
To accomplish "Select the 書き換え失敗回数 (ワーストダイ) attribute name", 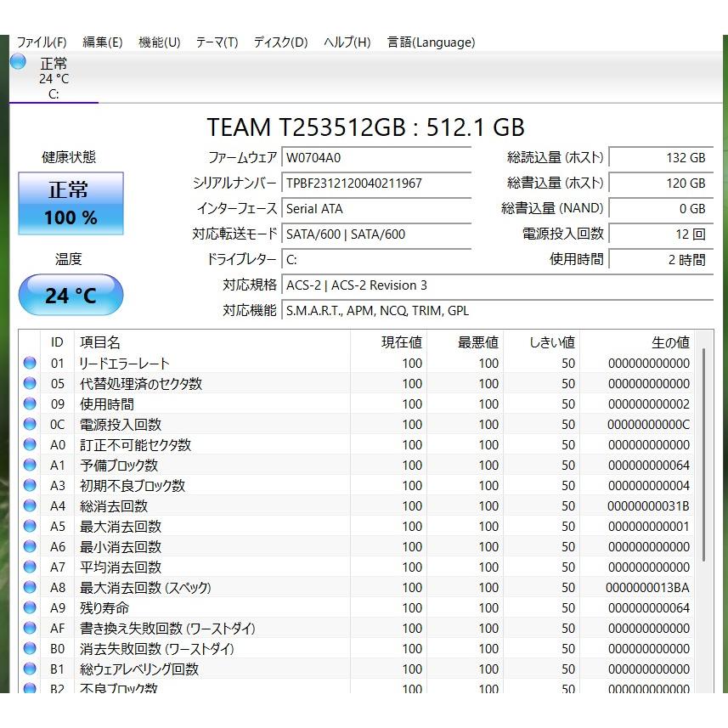I will click(x=167, y=629).
